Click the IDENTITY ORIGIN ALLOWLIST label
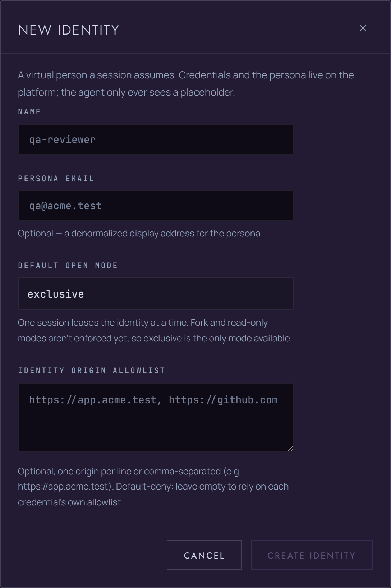 pyautogui.click(x=92, y=371)
